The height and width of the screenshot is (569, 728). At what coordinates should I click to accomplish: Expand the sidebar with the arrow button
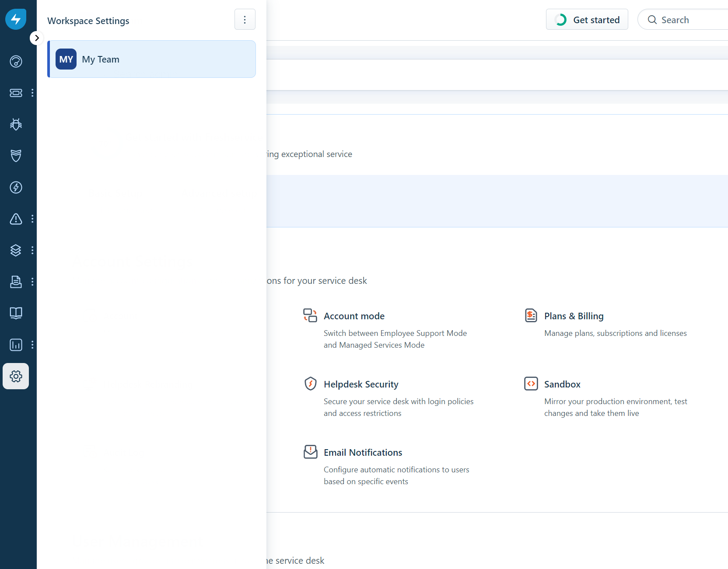tap(37, 38)
